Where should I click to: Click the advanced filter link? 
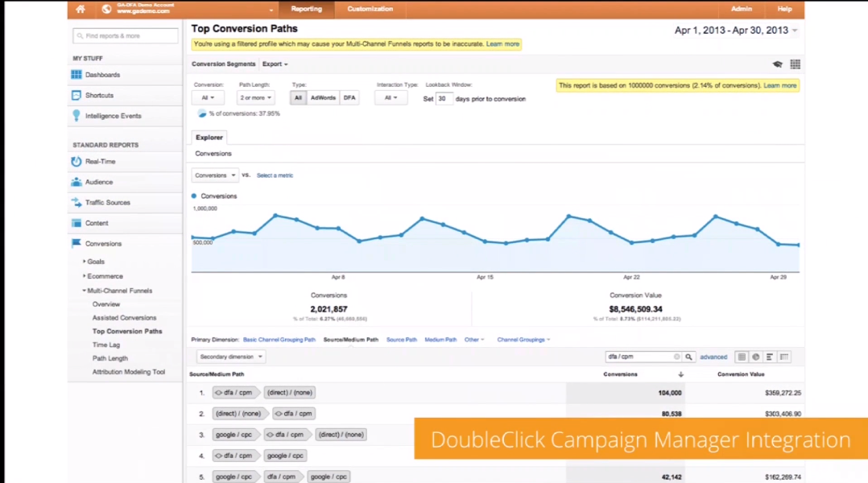[x=713, y=357]
